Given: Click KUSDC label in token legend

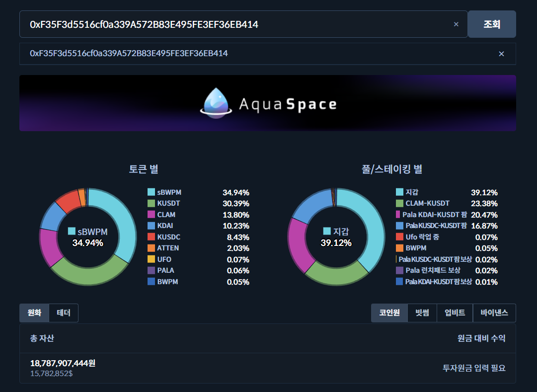Looking at the screenshot, I should click(168, 237).
